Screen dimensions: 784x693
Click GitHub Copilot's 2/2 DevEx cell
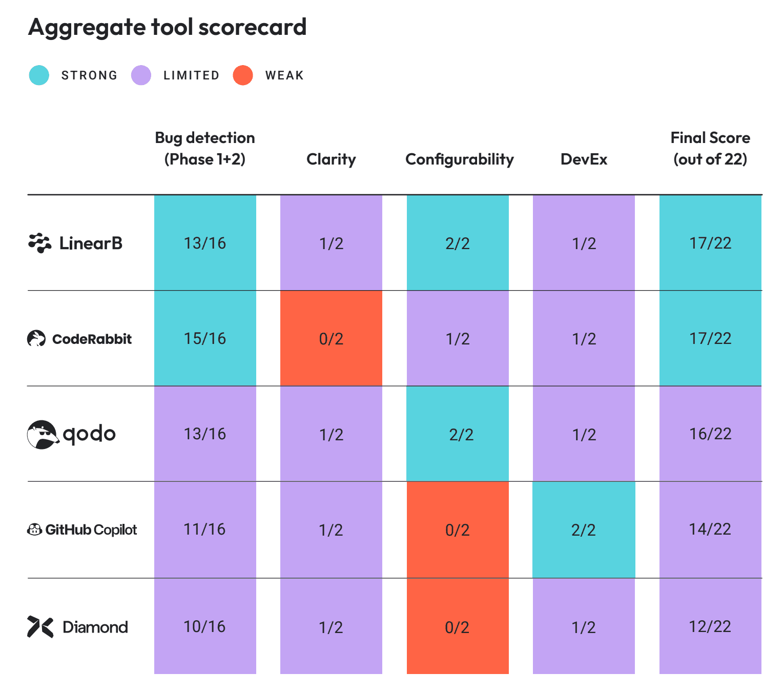coord(584,529)
